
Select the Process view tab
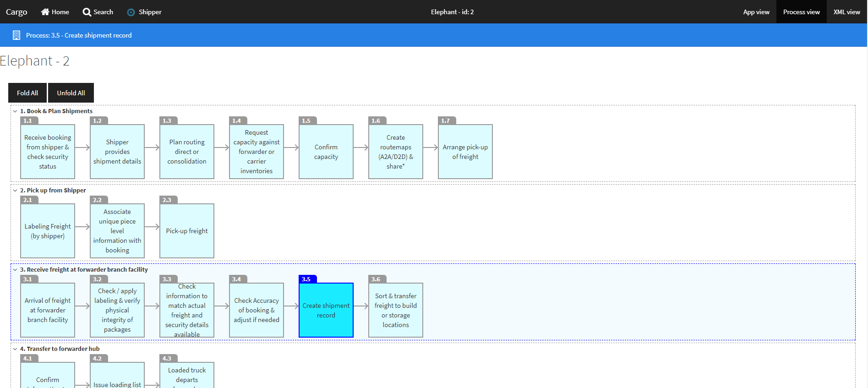(801, 12)
